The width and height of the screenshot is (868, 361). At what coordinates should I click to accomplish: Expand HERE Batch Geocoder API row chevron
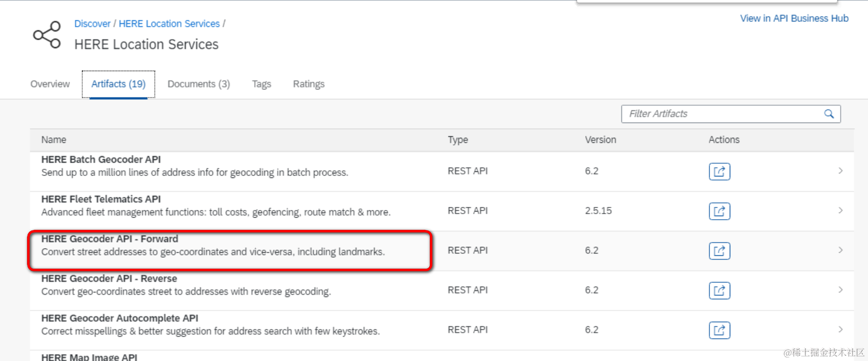[841, 171]
